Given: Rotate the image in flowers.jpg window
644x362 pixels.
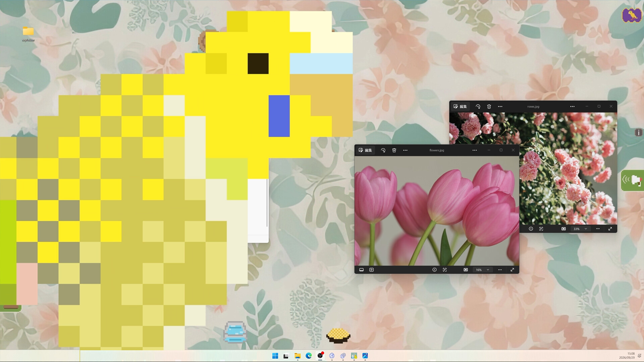Looking at the screenshot, I should tap(383, 150).
